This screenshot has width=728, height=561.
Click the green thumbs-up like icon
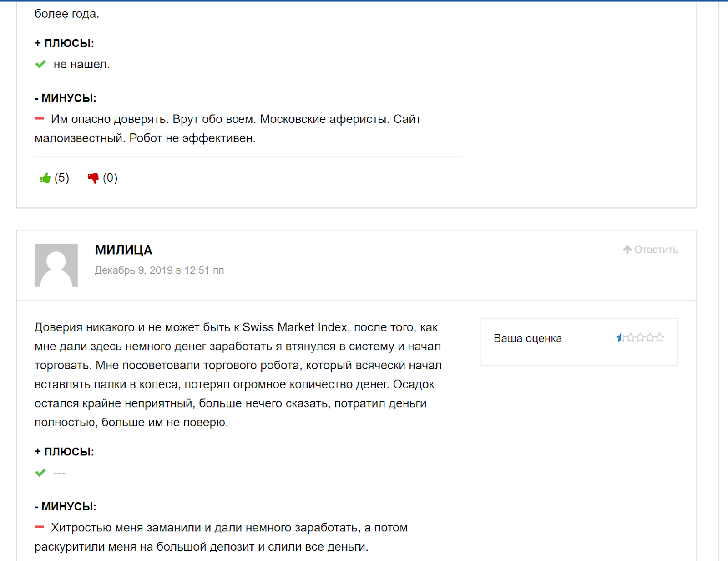coord(45,178)
